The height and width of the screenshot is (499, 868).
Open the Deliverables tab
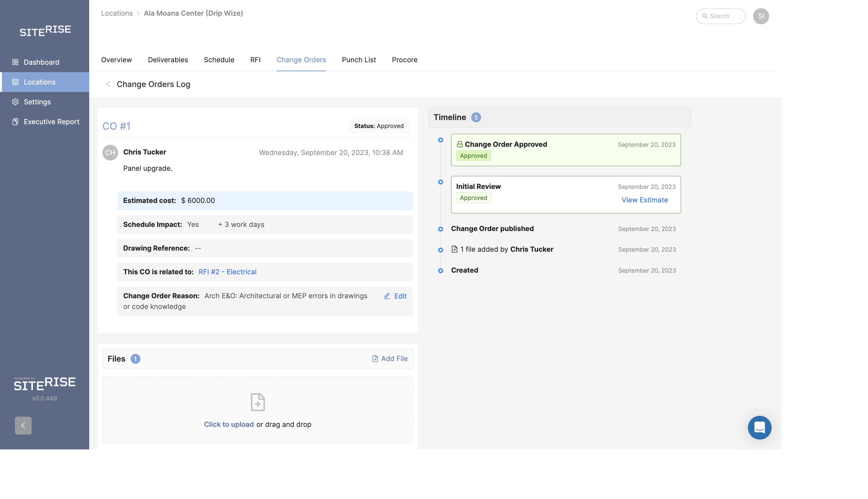click(x=167, y=60)
